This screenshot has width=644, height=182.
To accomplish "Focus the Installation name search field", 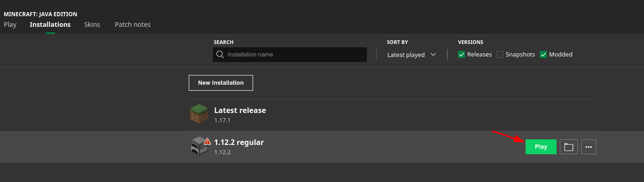I will [x=290, y=55].
